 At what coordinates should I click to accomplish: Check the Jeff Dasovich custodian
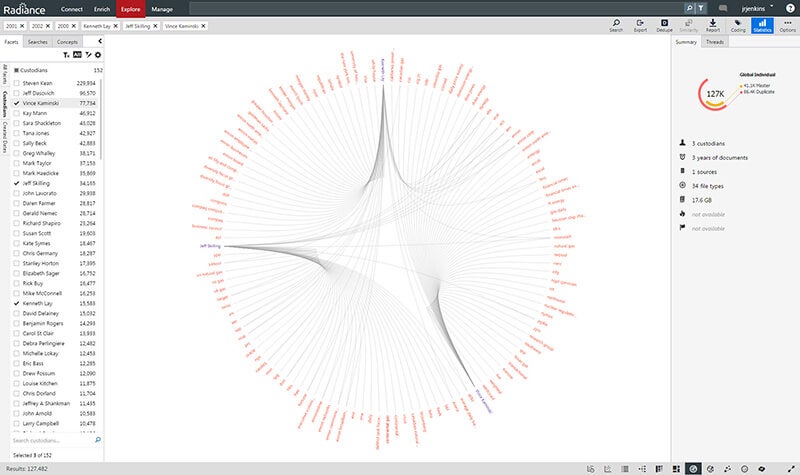pos(16,93)
